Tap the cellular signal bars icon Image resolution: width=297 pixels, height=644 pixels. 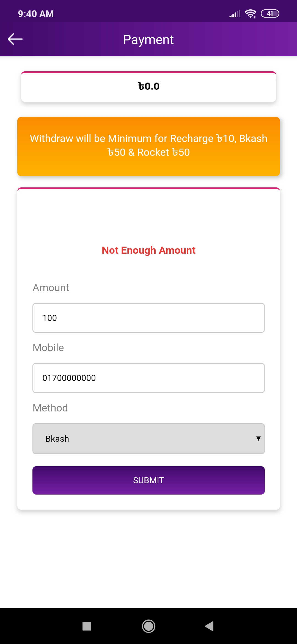click(x=235, y=13)
